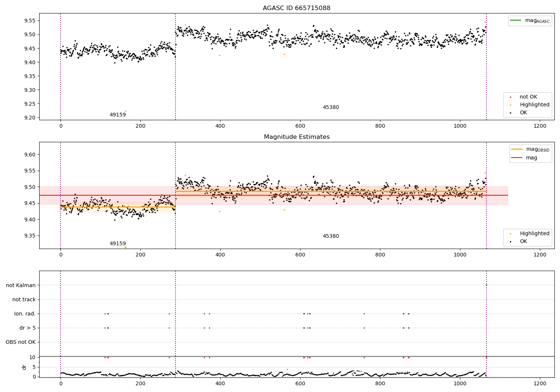Screen dimensions: 560x392
Task: Click the 1000 x-tick under the dr plot
Action: (460, 383)
